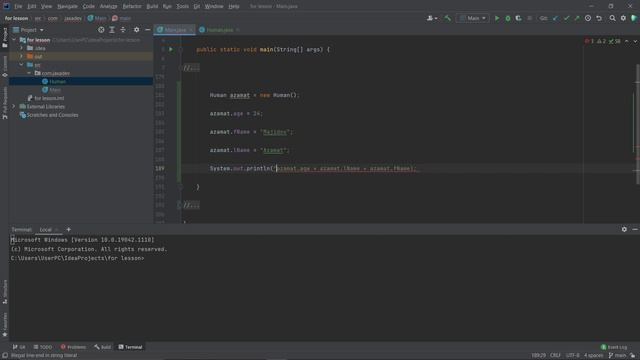
Task: Open the Git tool window button
Action: [x=19, y=347]
